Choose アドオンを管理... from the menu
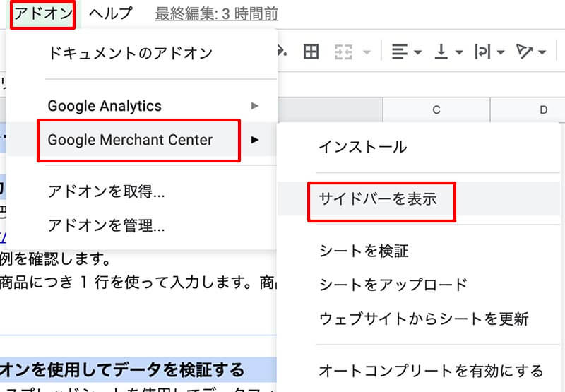The image size is (565, 392). pyautogui.click(x=107, y=225)
